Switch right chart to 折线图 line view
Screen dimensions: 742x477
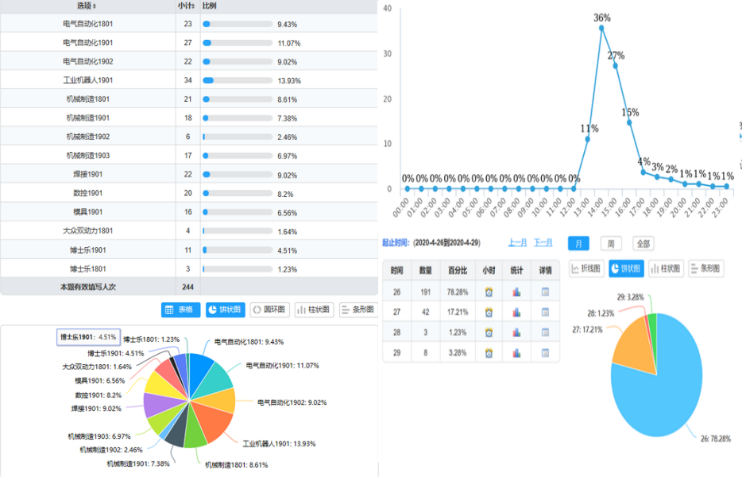pos(587,268)
